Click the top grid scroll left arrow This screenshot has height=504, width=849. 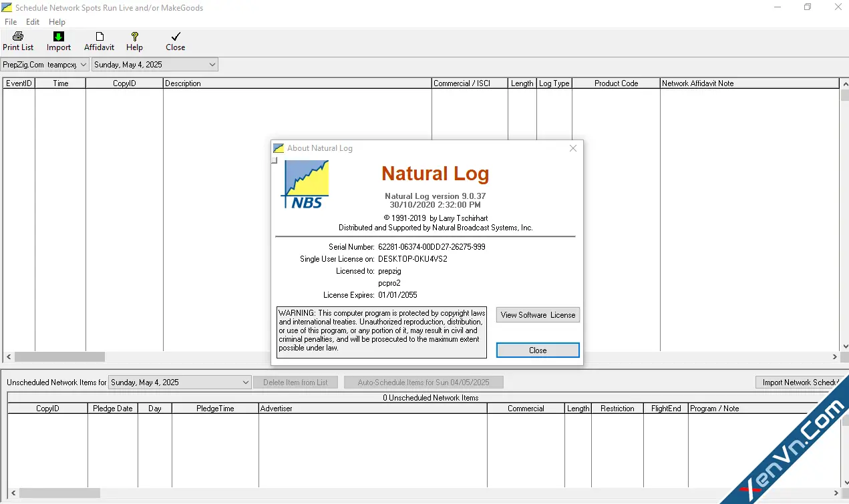click(x=9, y=357)
